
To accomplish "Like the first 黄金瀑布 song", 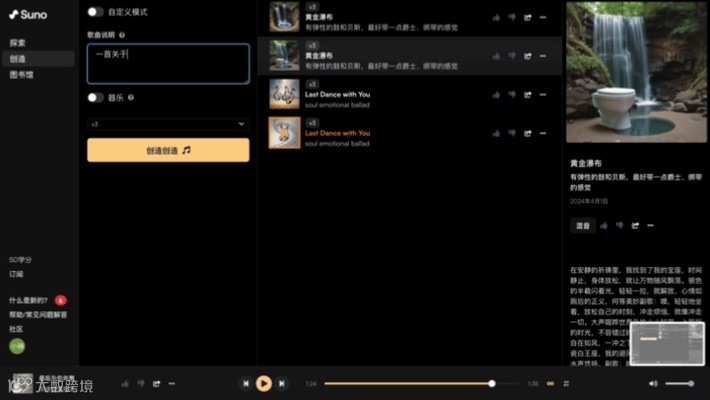I will [496, 17].
